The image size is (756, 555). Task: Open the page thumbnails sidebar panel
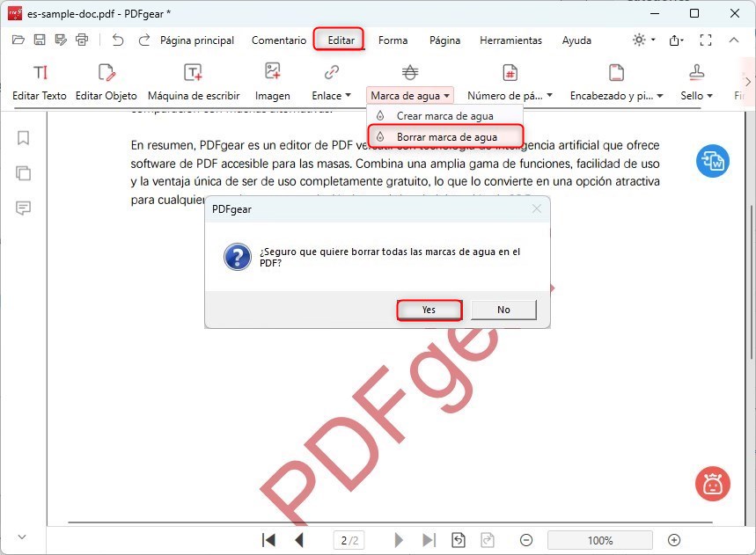[x=23, y=173]
